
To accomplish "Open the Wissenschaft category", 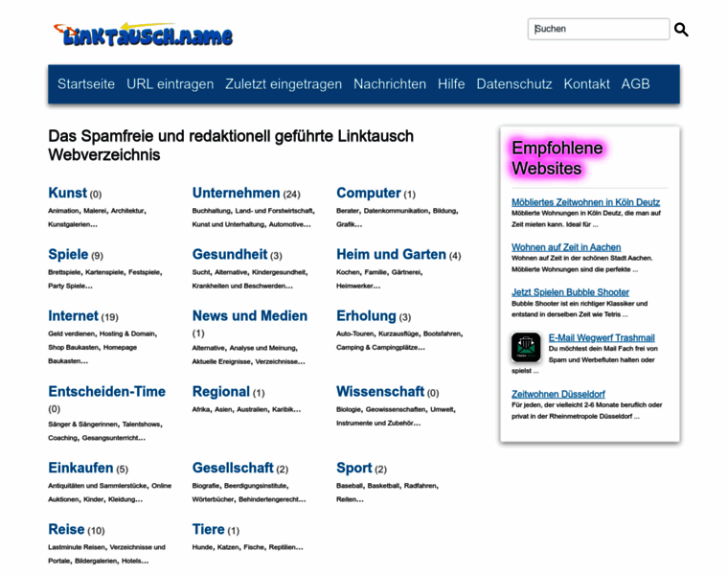I will [380, 392].
